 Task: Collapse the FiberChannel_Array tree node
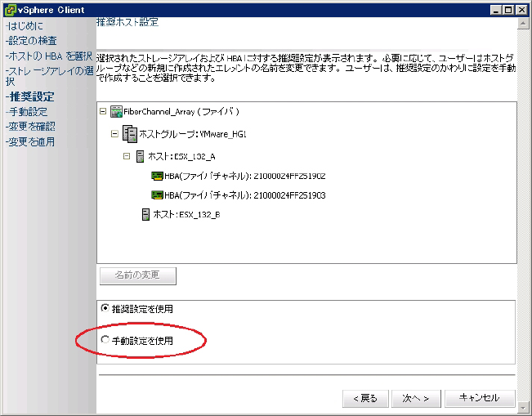click(103, 111)
